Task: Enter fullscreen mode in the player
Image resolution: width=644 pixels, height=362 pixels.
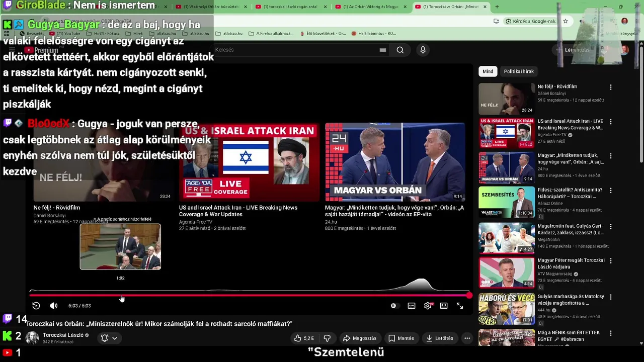Action: [460, 306]
